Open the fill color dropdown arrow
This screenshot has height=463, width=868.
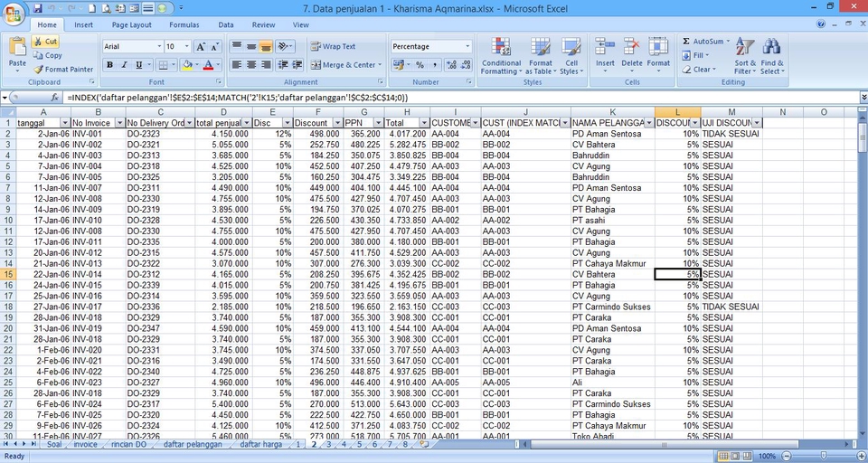(196, 65)
